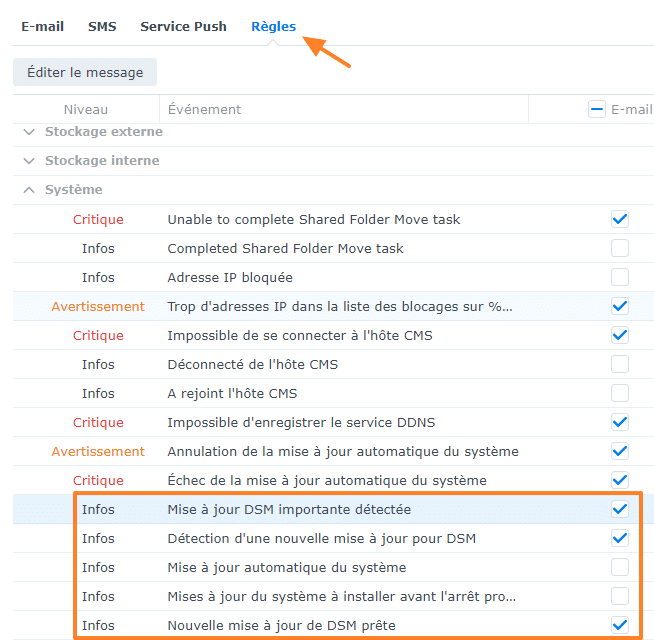Viewport: 654px width, 640px height.
Task: Enable e-mail for Déconnecté de l'hôte CMS
Action: pyautogui.click(x=620, y=364)
